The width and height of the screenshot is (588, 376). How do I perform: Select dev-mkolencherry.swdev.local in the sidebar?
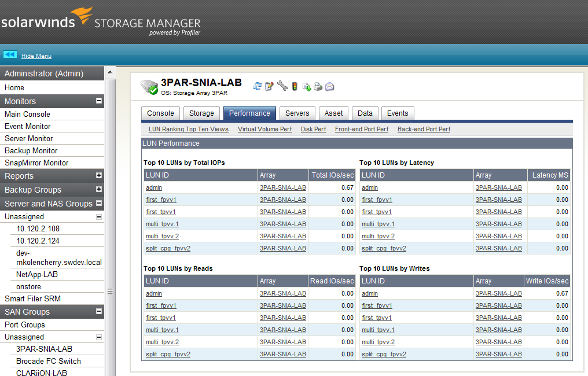[x=59, y=257]
